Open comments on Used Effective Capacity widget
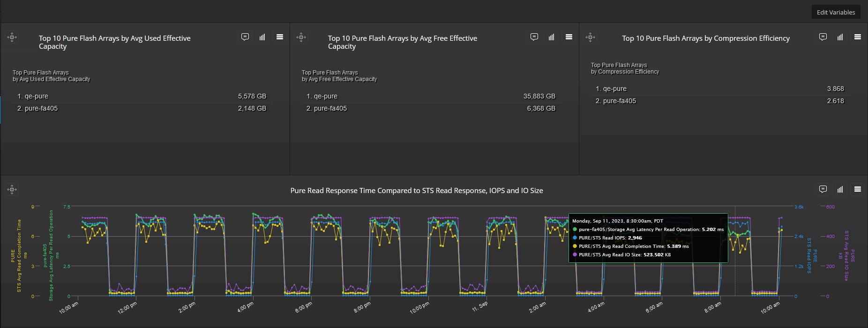The image size is (868, 328). (x=245, y=37)
